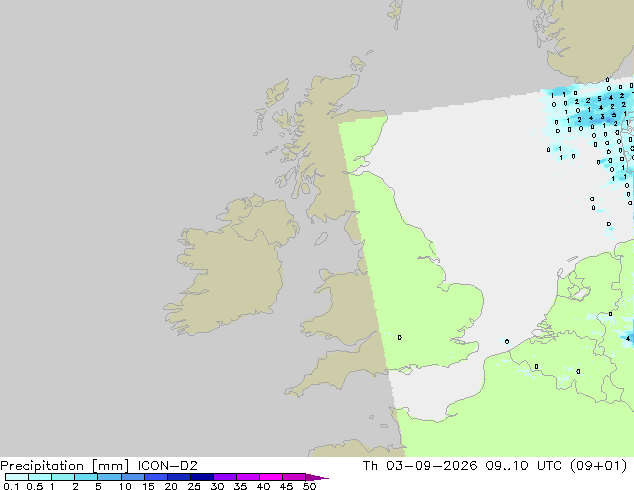
Task: Click the Isle of Man on the map
Action: 321,239
